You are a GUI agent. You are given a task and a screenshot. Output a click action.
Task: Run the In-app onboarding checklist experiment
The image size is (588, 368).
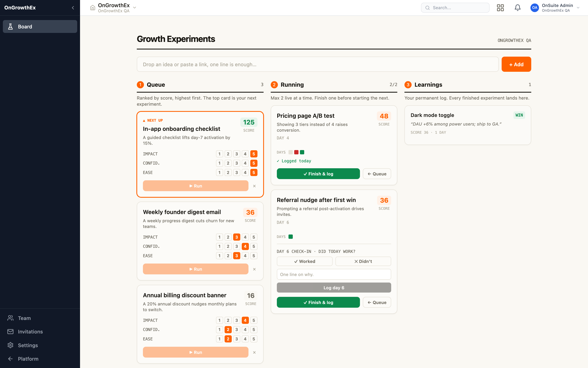click(196, 186)
